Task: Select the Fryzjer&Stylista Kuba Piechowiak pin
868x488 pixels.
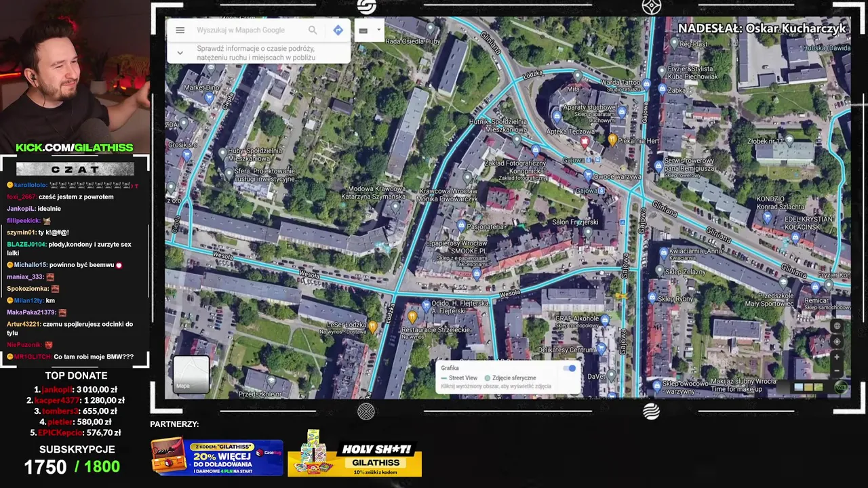Action: [x=663, y=71]
